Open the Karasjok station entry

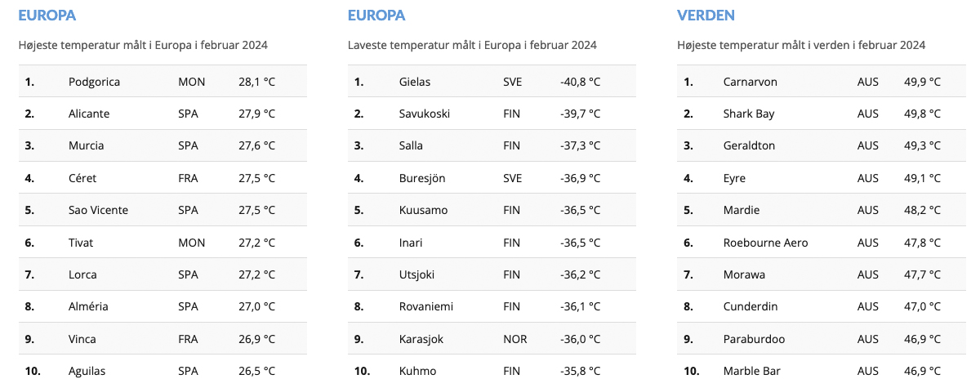(421, 339)
